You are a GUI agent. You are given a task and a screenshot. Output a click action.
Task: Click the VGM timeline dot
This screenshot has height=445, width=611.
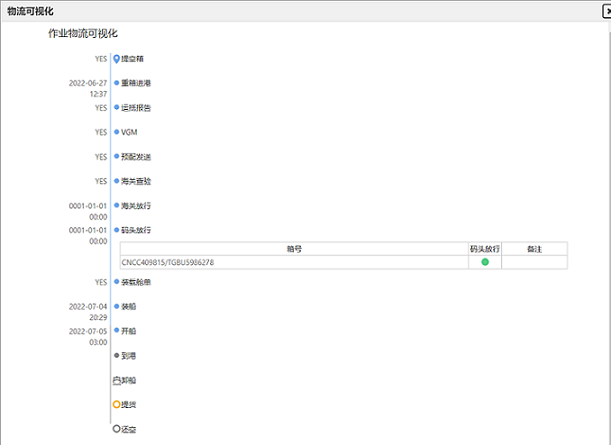(117, 132)
